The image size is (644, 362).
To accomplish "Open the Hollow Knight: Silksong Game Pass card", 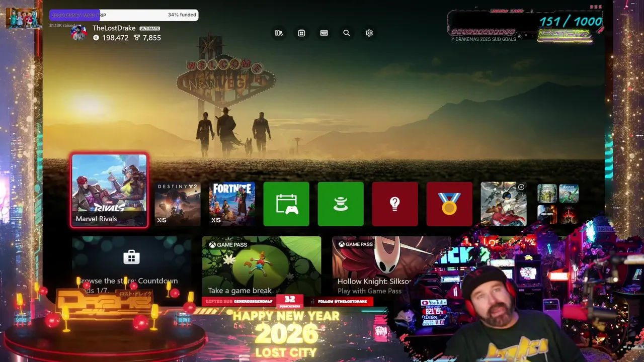I will (391, 266).
